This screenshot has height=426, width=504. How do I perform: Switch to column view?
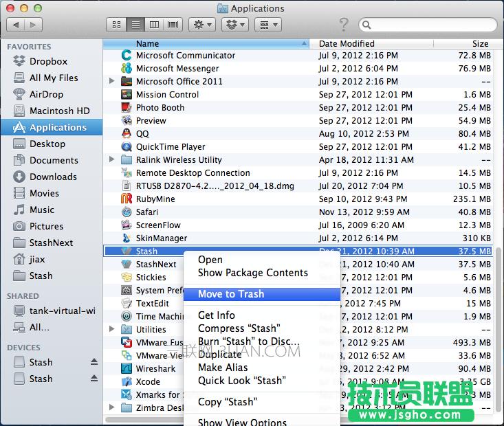(x=155, y=25)
